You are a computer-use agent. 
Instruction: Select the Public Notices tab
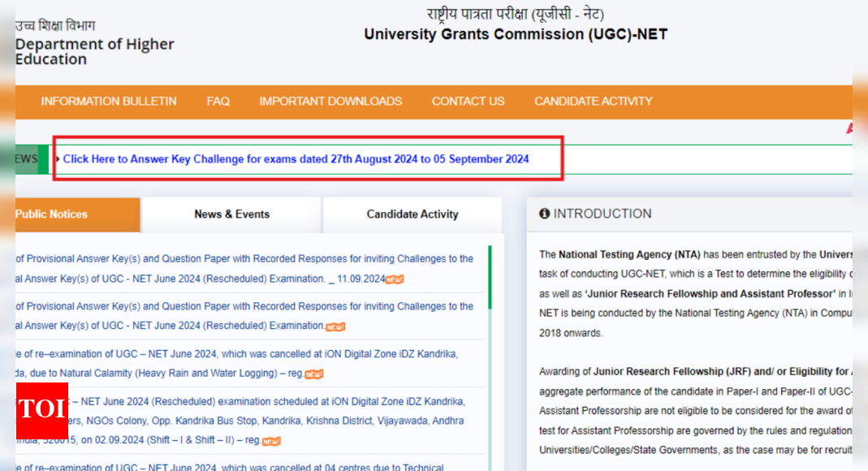[77, 214]
